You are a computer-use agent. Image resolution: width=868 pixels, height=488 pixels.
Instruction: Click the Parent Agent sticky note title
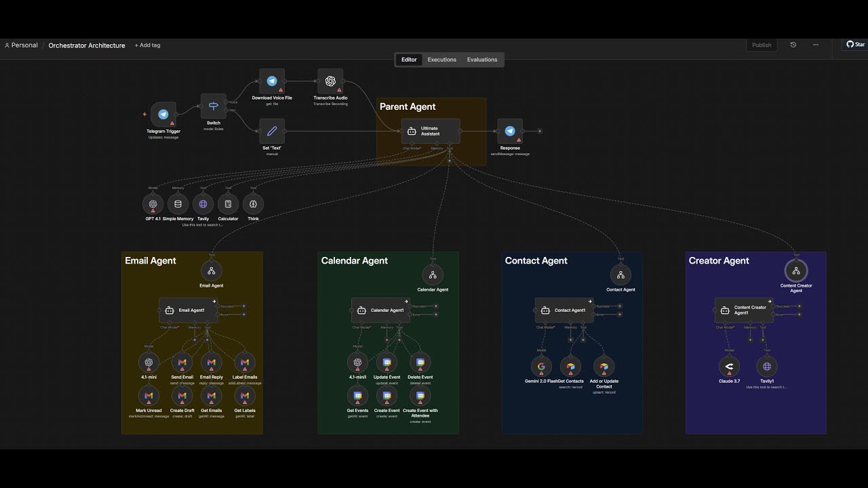point(408,106)
